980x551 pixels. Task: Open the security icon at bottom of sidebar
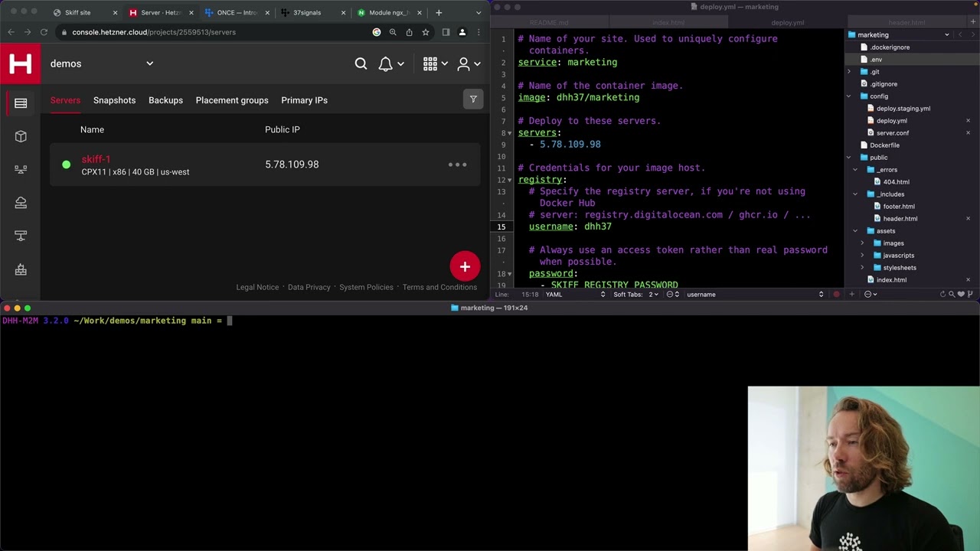21,269
